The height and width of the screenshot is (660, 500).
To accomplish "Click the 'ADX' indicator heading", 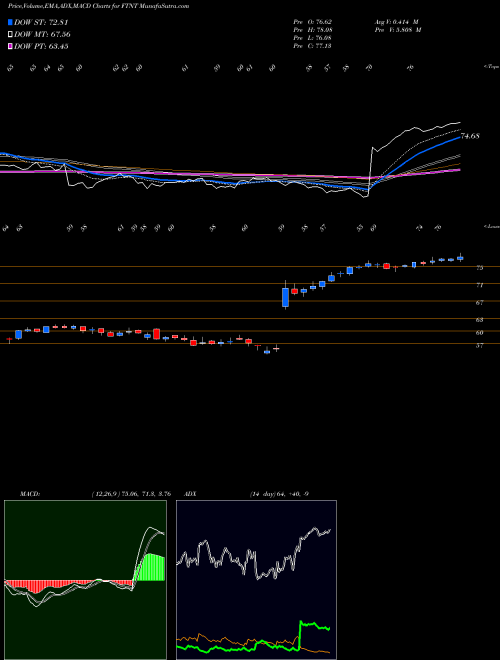I will coord(190,494).
